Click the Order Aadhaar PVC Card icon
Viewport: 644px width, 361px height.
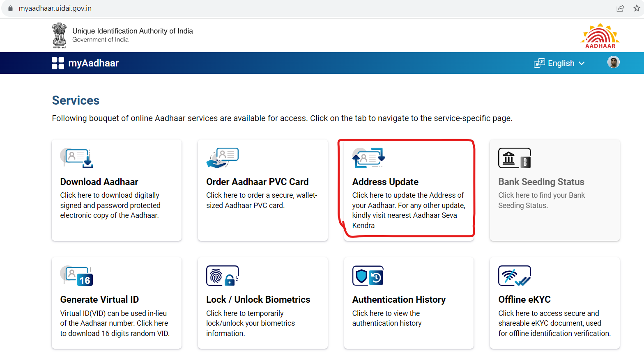[x=222, y=158]
